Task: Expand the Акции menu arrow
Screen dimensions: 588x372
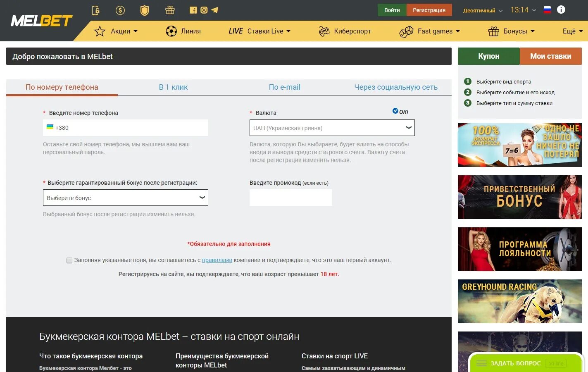Action: tap(136, 31)
